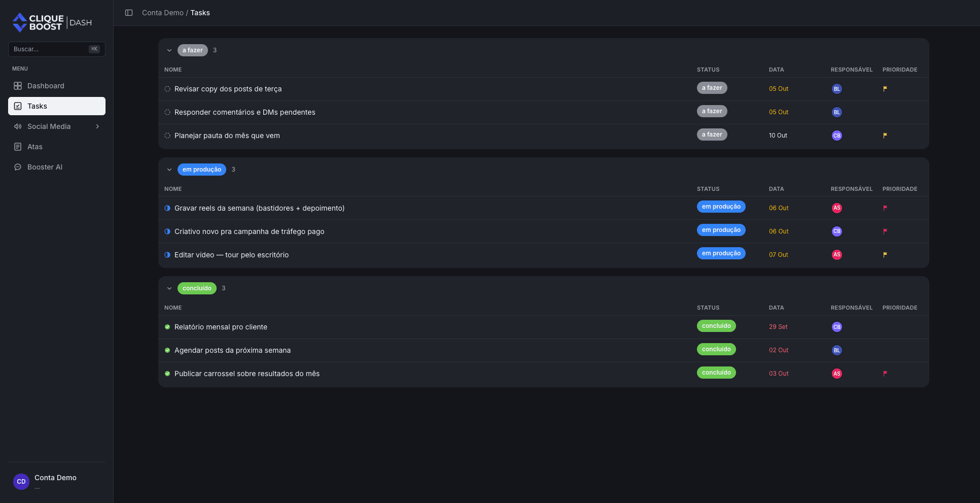Click the 'a fazer' group header pill
The height and width of the screenshot is (503, 980).
pos(193,50)
